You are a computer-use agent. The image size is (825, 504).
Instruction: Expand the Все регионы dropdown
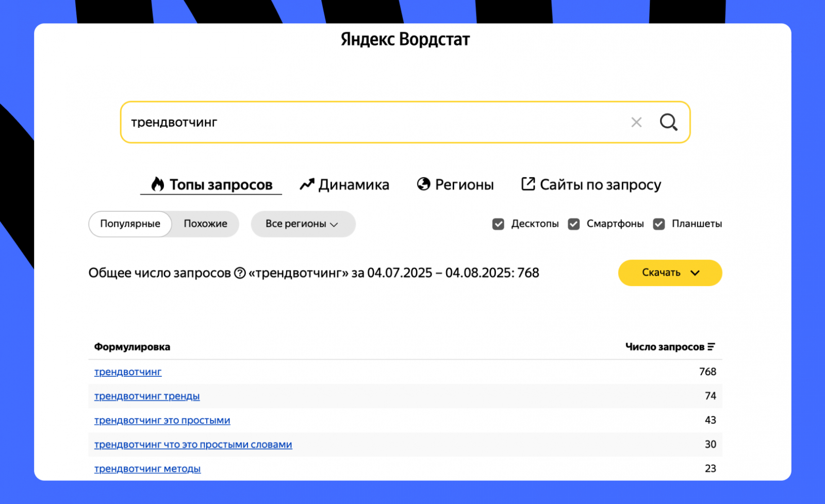[x=303, y=224]
